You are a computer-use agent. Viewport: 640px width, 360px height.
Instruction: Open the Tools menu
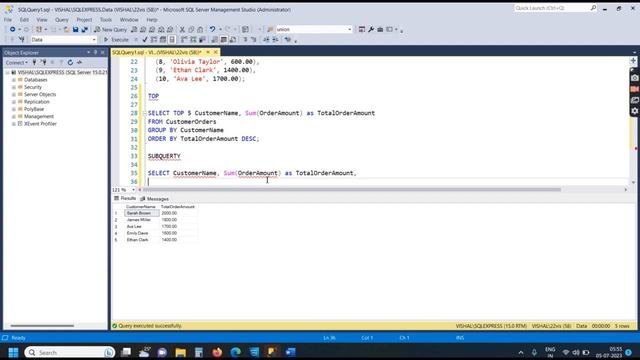pos(106,20)
